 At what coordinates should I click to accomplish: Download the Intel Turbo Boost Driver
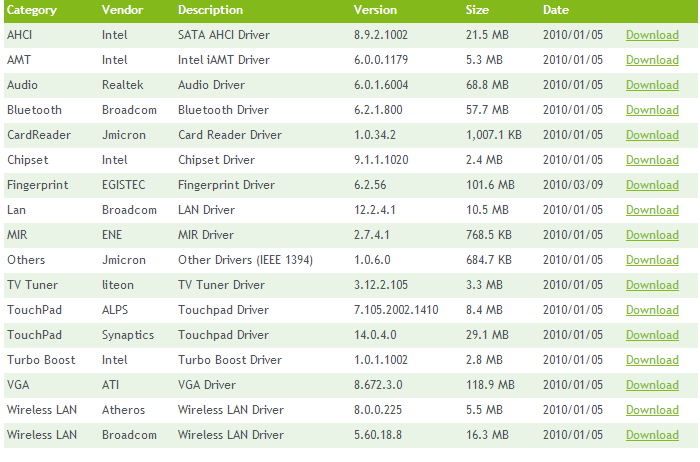click(x=652, y=360)
